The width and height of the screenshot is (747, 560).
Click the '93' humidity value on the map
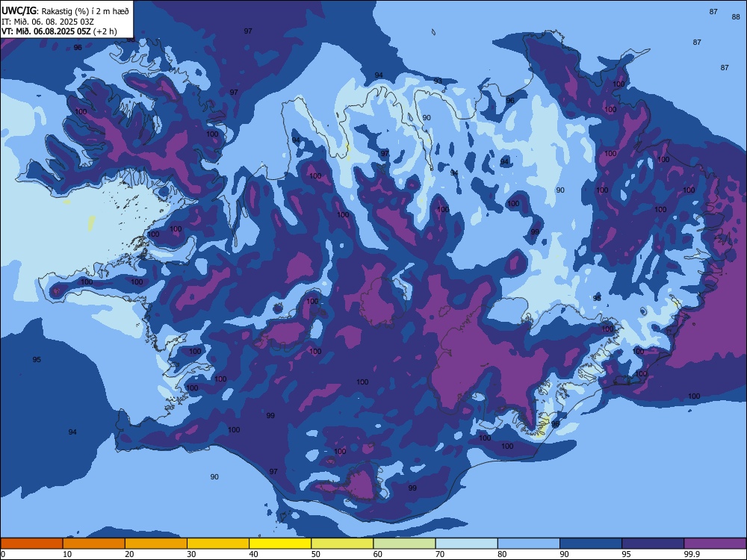coord(438,81)
